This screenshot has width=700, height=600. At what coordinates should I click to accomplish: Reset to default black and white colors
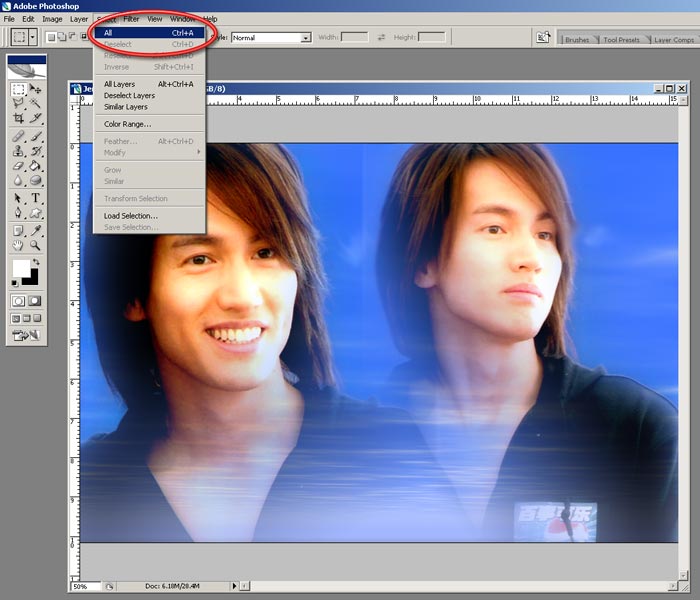click(15, 283)
